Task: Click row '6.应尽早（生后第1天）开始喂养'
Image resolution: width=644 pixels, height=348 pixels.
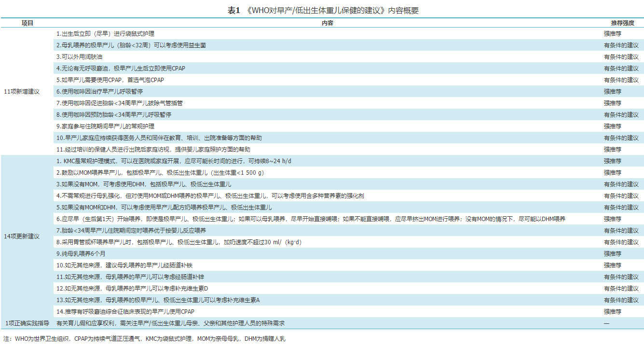Action: 311,219
